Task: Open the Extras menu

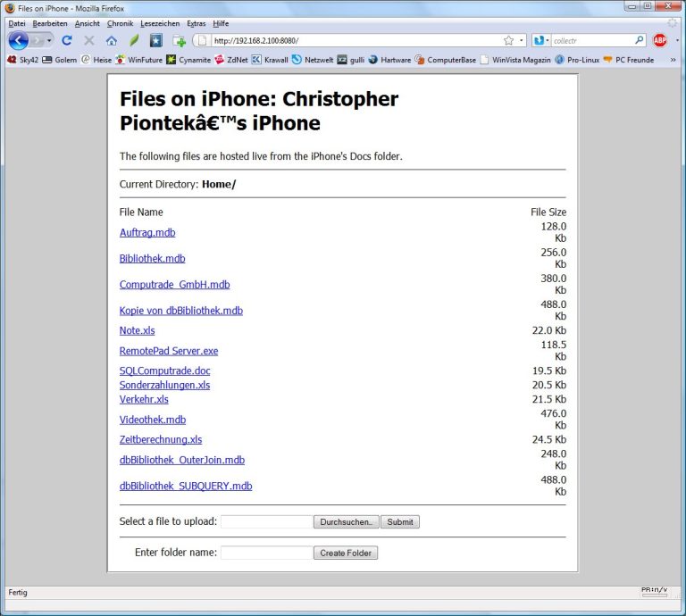Action: pos(196,23)
